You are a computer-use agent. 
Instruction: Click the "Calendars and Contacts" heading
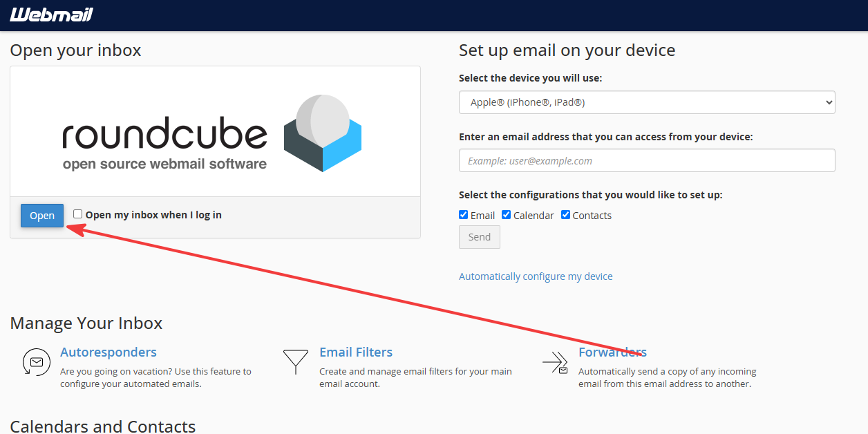[103, 426]
